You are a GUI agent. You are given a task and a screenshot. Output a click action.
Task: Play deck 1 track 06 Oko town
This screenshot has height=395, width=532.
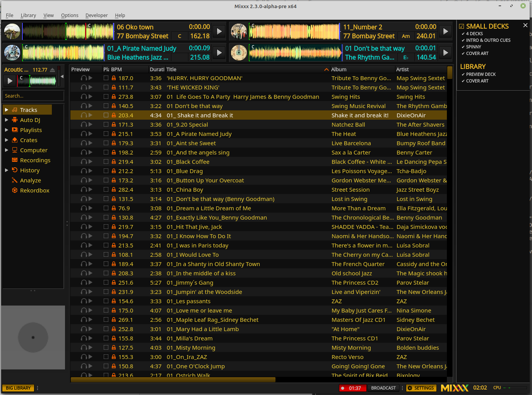coord(219,31)
